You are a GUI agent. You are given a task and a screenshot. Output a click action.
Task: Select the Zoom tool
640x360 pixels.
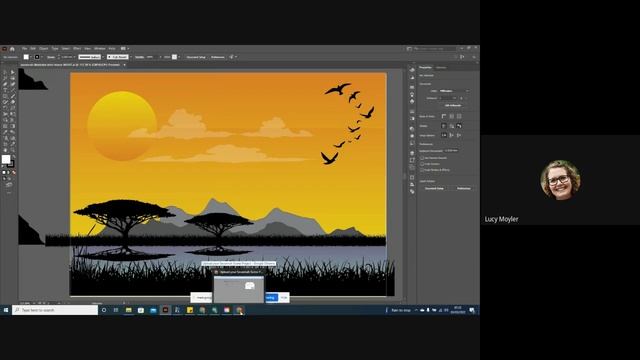pyautogui.click(x=13, y=149)
